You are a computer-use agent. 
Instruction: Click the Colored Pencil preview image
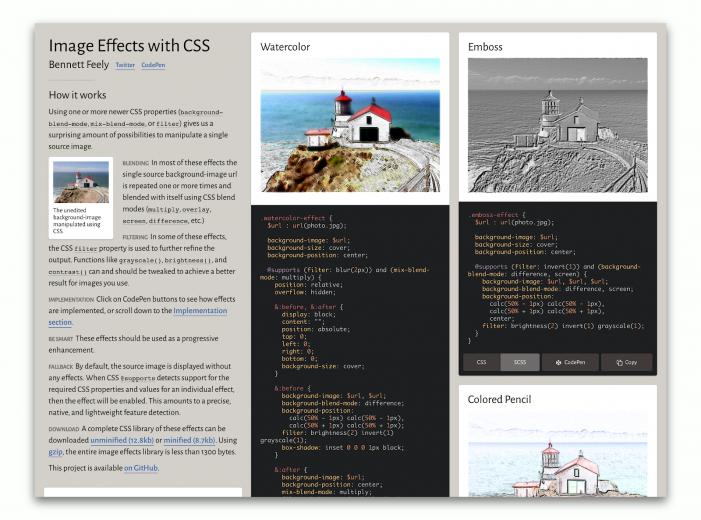[x=557, y=458]
